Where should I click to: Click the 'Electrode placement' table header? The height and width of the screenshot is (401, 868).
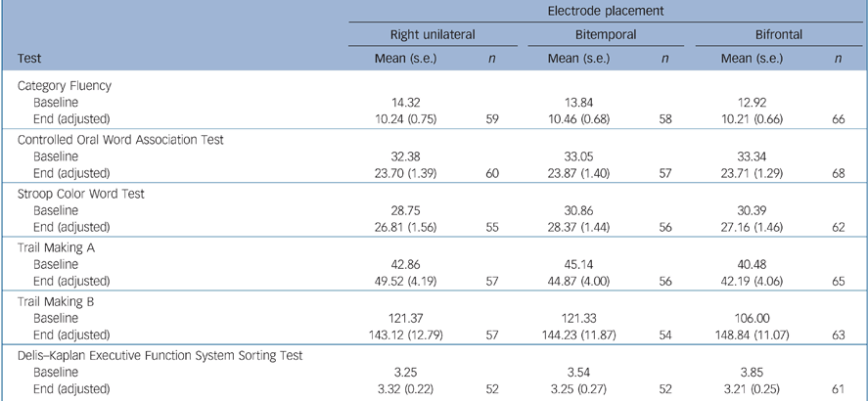(607, 10)
